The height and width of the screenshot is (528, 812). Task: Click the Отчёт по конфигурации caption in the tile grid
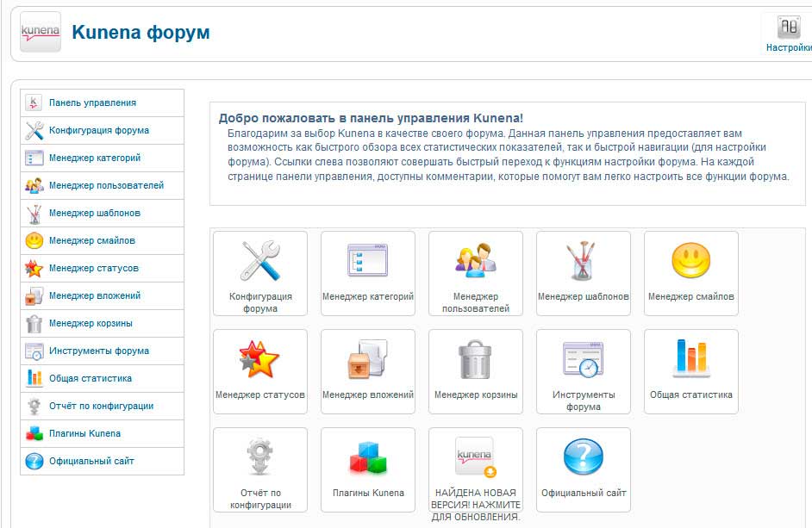[x=260, y=499]
